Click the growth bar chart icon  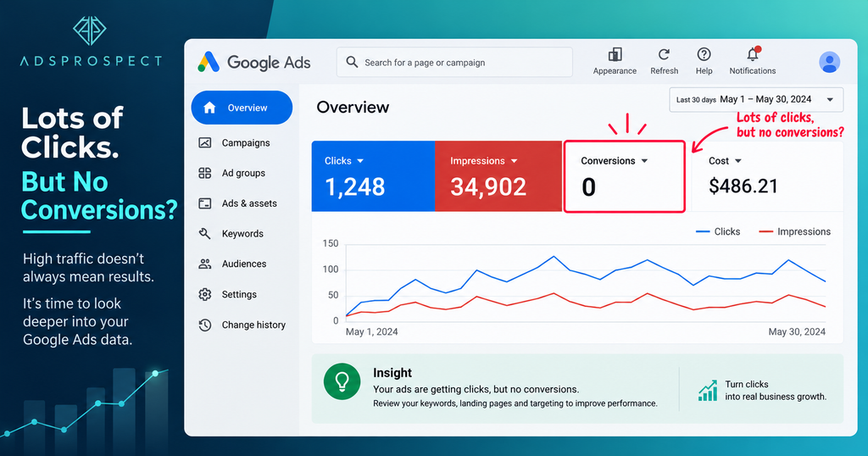(708, 390)
